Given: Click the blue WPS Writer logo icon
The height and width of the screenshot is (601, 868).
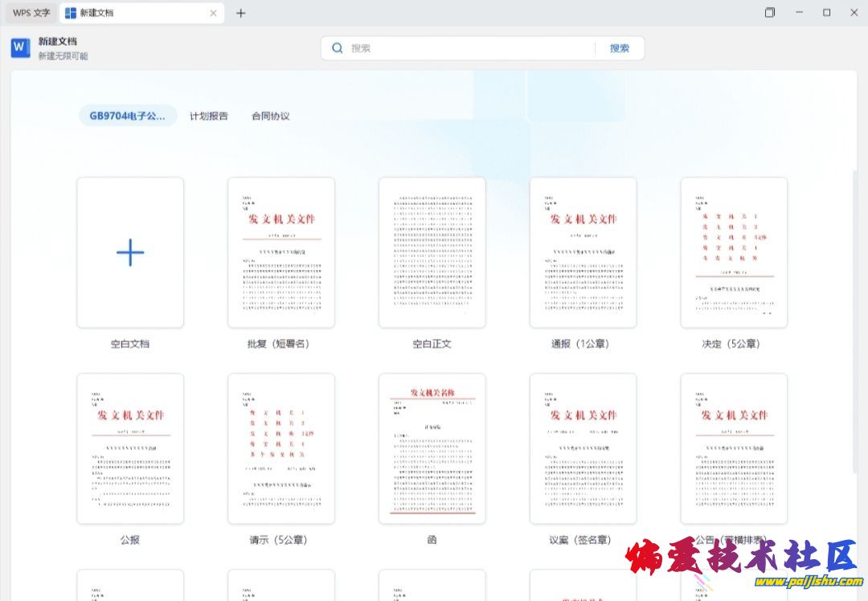Looking at the screenshot, I should point(21,48).
